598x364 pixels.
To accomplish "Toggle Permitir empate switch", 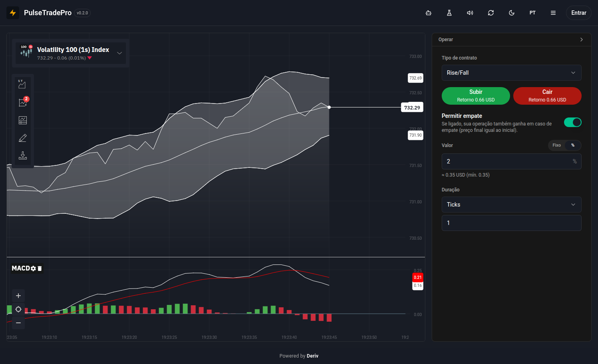I will pos(572,122).
